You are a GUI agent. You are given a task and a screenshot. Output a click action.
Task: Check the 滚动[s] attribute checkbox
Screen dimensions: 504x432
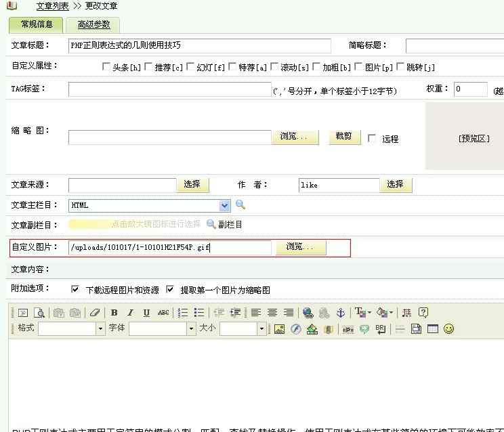pos(274,66)
